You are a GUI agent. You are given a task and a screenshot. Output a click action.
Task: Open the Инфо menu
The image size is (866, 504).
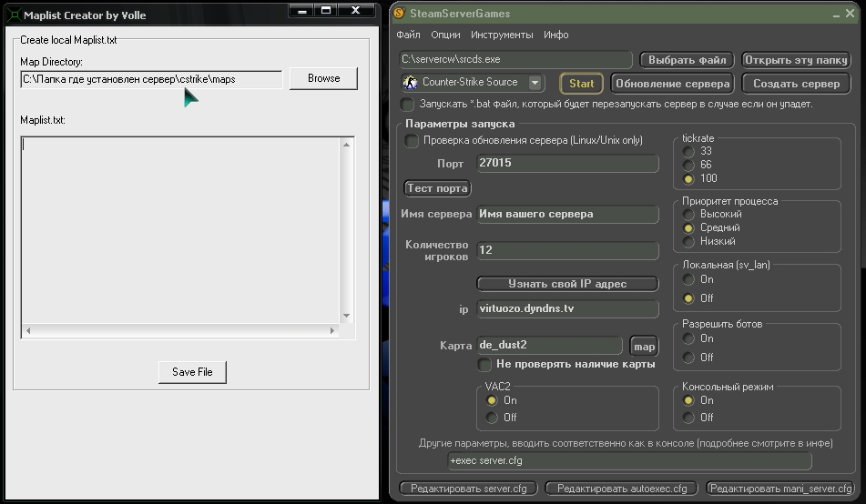[555, 35]
